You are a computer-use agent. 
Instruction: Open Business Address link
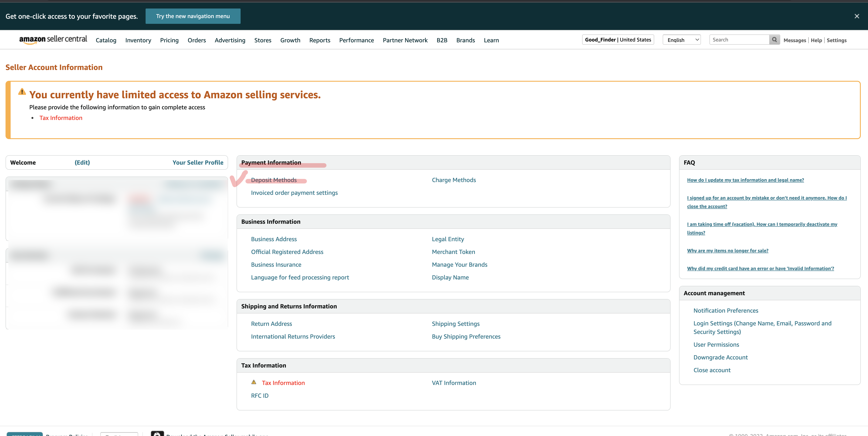[274, 239]
